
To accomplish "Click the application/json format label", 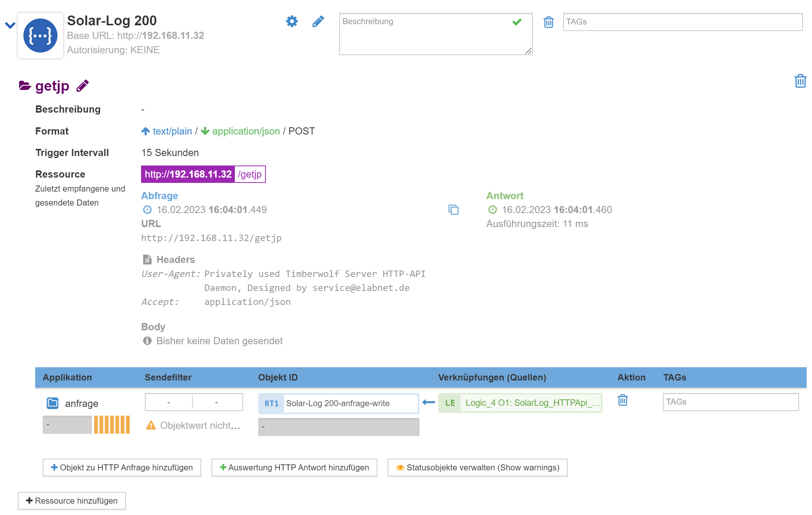I will point(246,131).
